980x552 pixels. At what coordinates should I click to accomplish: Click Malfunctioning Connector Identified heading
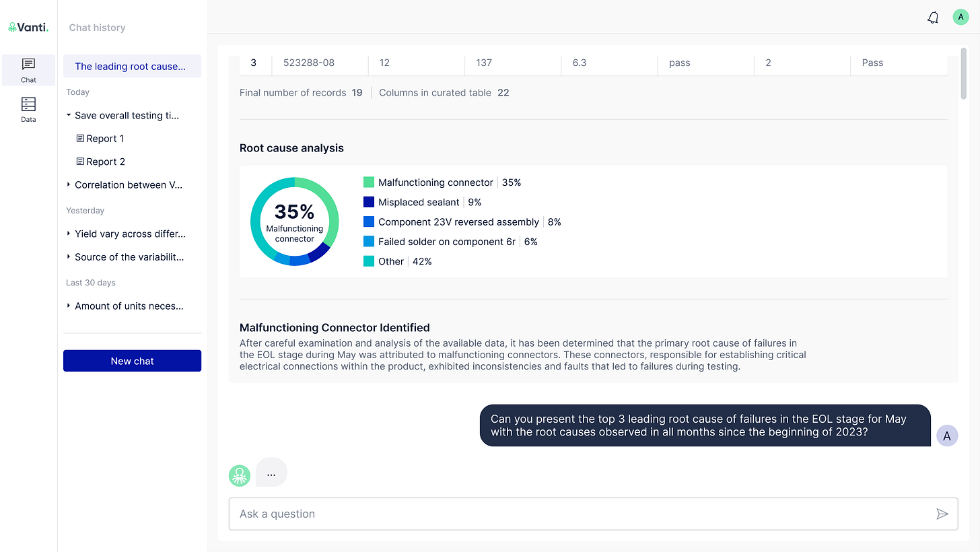(335, 328)
